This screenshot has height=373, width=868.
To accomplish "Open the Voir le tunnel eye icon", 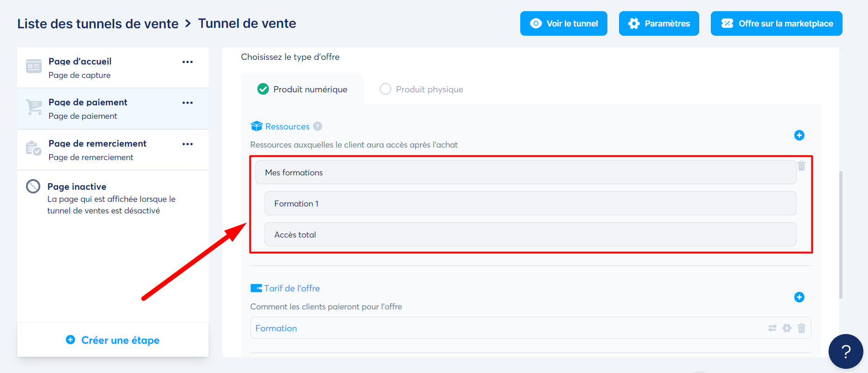I will coord(536,23).
